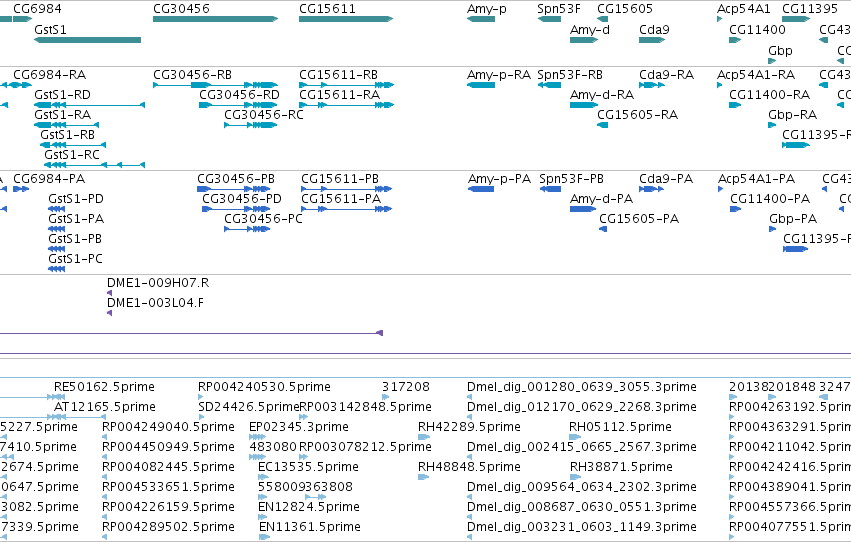Select the Cda9-PA protein label

point(666,179)
